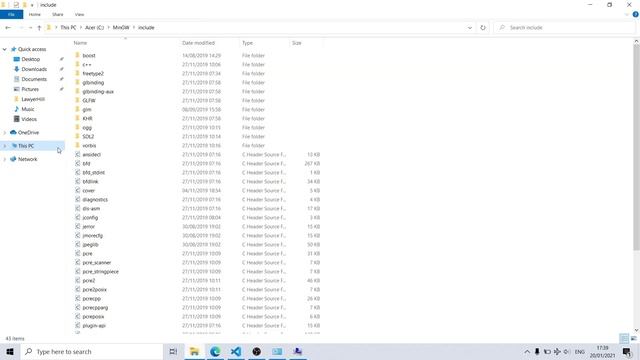The height and width of the screenshot is (360, 640).
Task: Open Windows Start menu
Action: click(x=10, y=351)
